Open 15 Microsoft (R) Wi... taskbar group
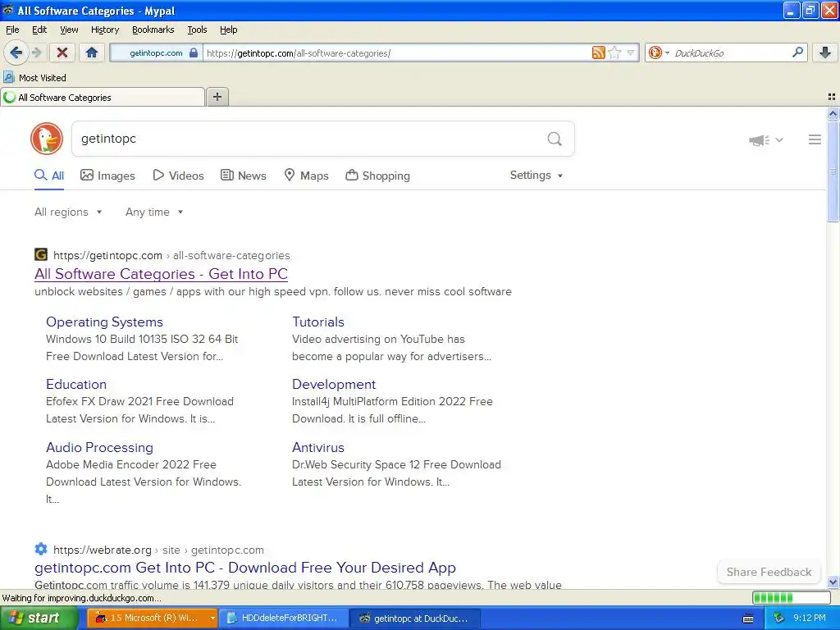The image size is (840, 630). [152, 619]
